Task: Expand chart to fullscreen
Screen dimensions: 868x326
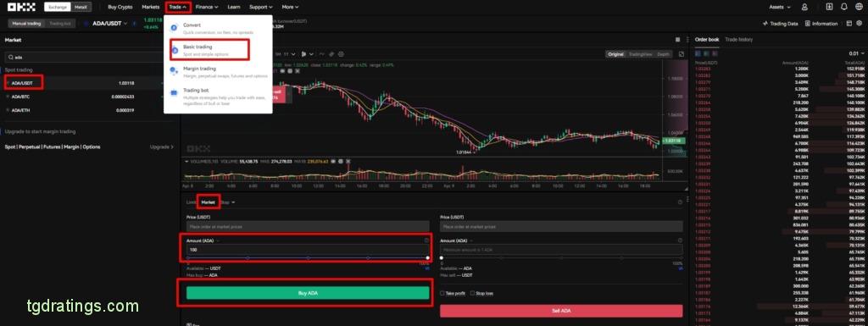Action: click(682, 54)
